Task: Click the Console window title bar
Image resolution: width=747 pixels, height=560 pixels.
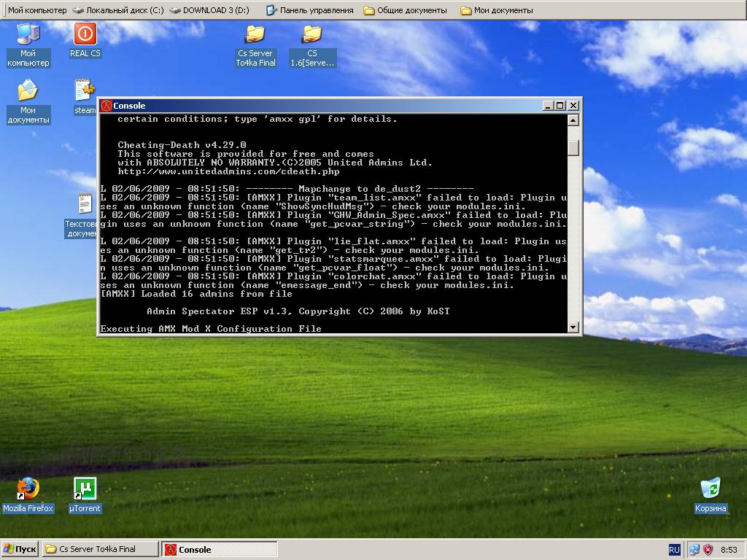Action: 339,106
